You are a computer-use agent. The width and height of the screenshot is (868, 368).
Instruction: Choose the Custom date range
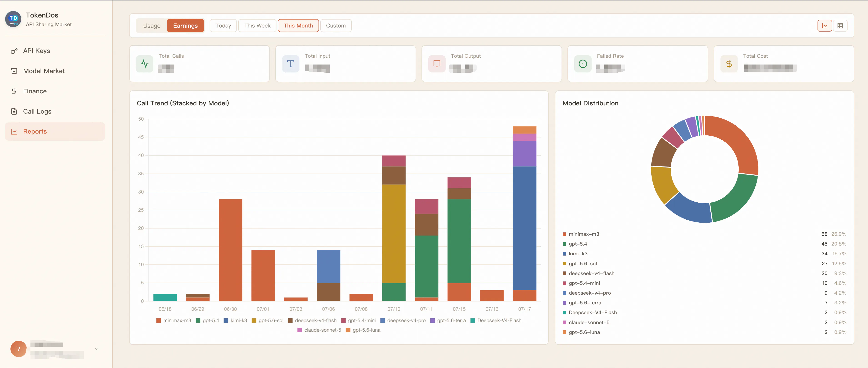point(336,26)
